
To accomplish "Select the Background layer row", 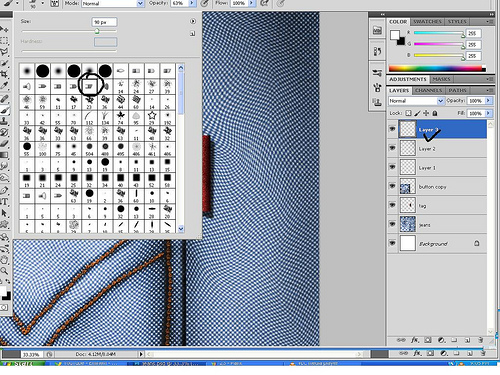I will (437, 243).
